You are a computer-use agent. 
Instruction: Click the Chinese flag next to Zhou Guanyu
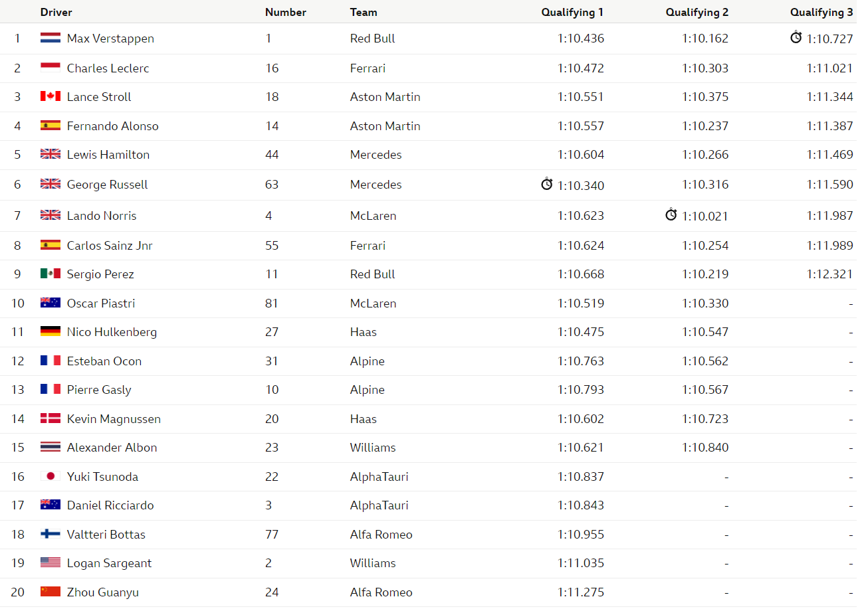click(51, 592)
